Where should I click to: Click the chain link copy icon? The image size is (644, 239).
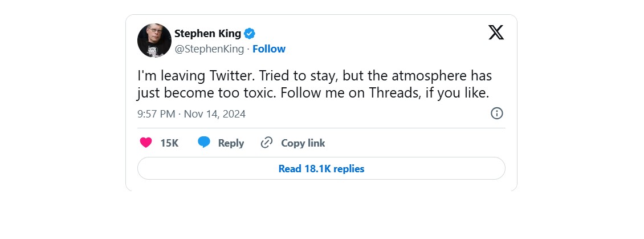(266, 143)
